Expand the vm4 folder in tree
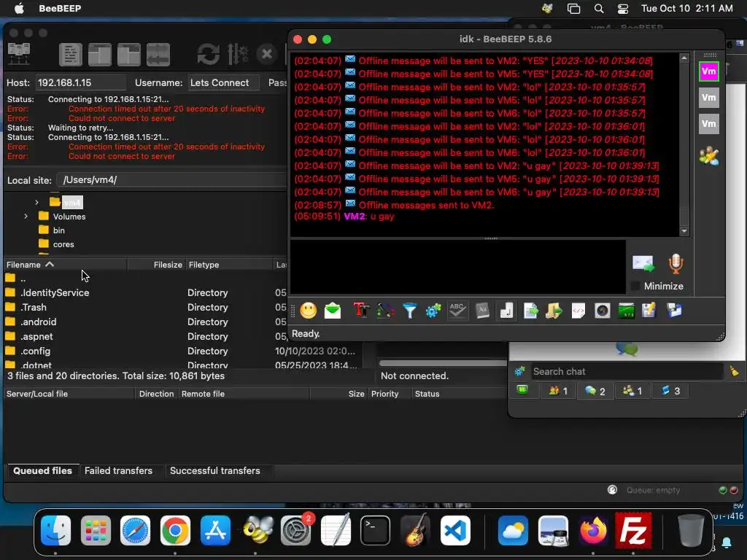This screenshot has height=560, width=747. tap(36, 203)
